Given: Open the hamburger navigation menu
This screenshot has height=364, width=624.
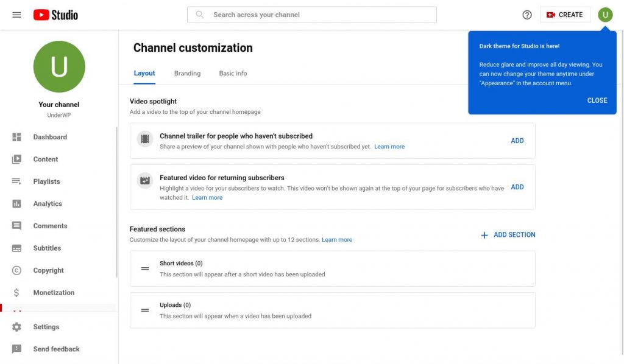Looking at the screenshot, I should tap(16, 15).
